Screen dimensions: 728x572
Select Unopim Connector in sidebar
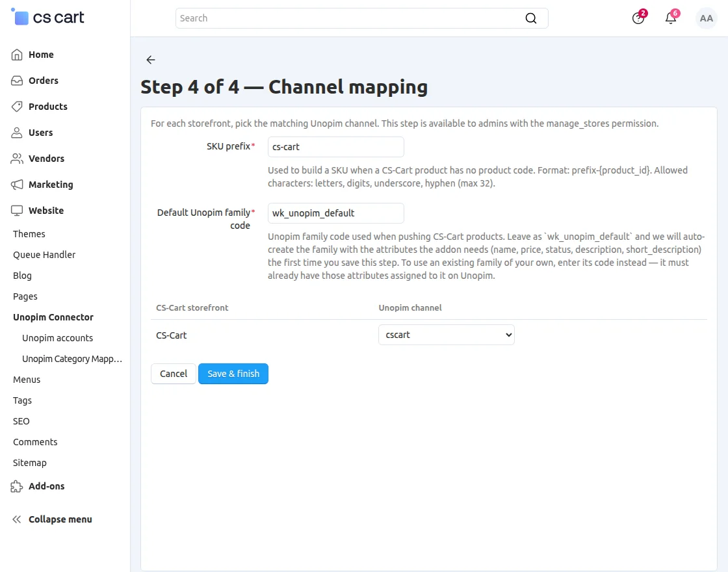pyautogui.click(x=53, y=317)
